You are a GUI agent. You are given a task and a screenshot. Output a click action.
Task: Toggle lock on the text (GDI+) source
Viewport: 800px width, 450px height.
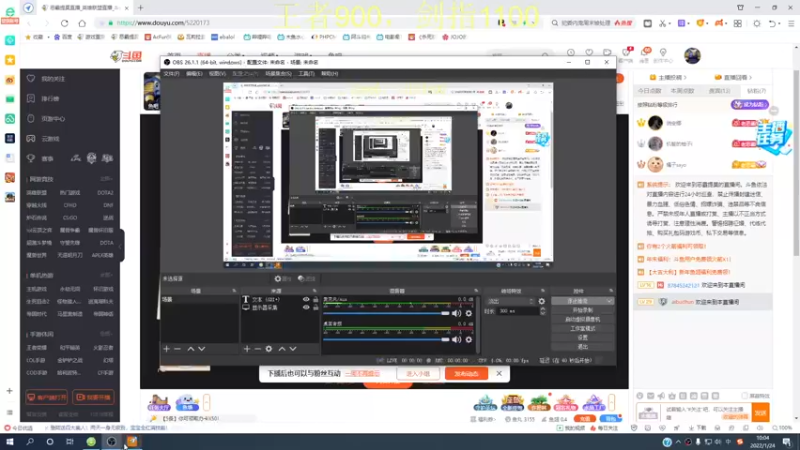coord(316,299)
